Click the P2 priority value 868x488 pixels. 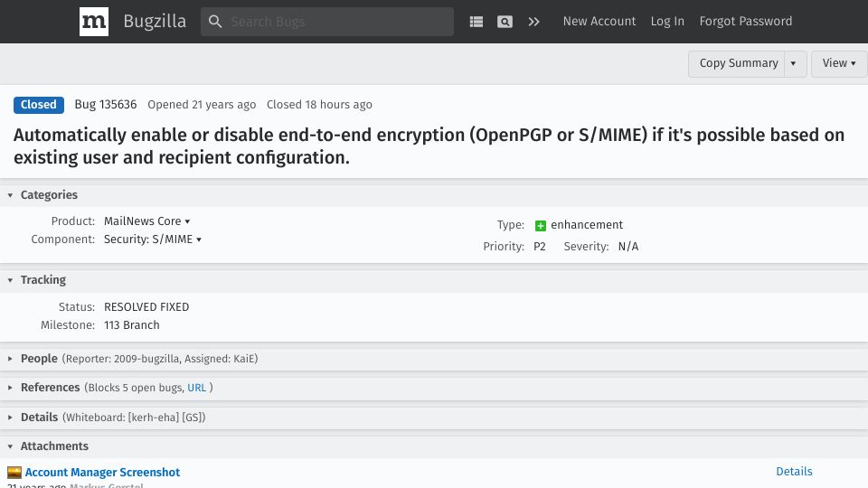(540, 247)
